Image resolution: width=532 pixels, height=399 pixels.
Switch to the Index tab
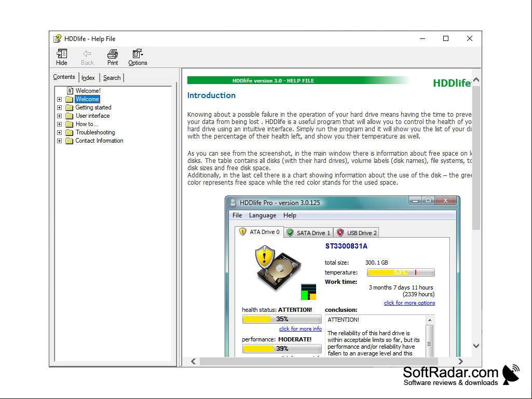pos(88,78)
